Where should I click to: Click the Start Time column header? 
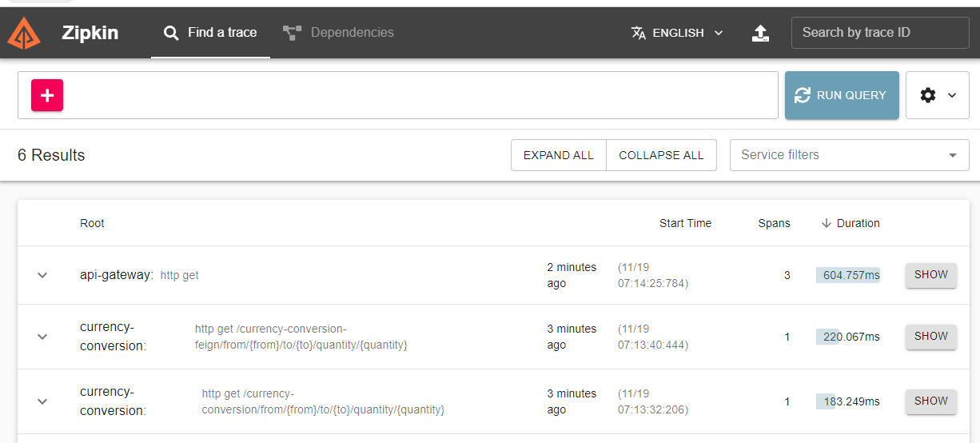(x=685, y=223)
